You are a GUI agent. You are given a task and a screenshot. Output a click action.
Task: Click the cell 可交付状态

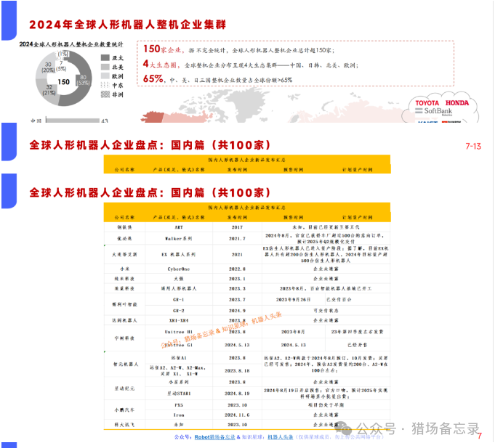click(326, 311)
